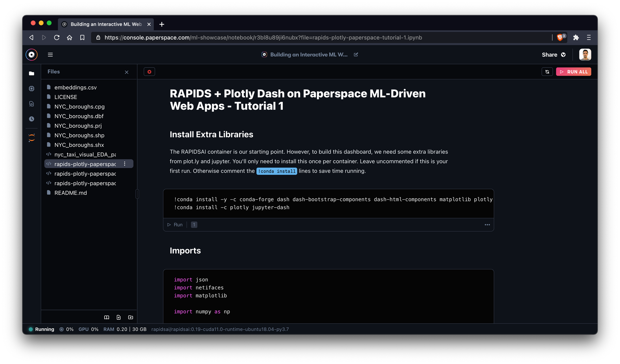The image size is (620, 364).
Task: Click the new folder icon in Files panel
Action: point(131,317)
